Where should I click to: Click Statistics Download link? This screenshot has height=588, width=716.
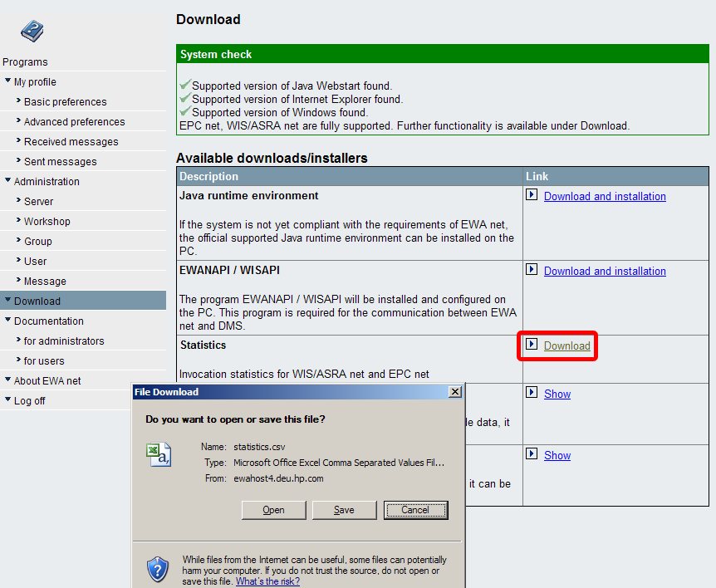click(x=566, y=345)
